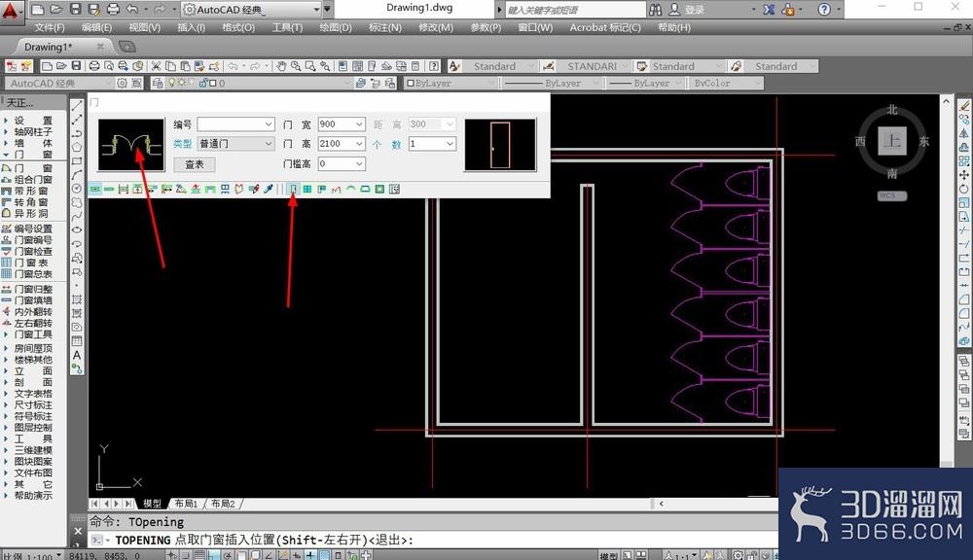
Task: Click the AutoCAD application logo button
Action: click(11, 11)
